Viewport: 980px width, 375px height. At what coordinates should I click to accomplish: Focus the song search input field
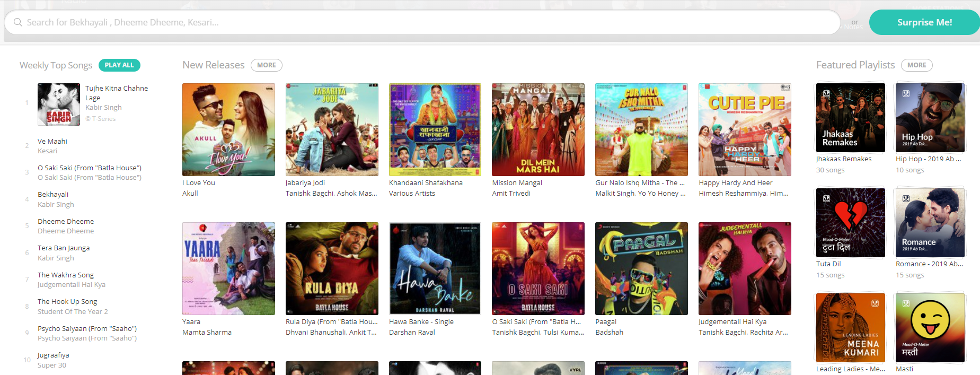422,22
